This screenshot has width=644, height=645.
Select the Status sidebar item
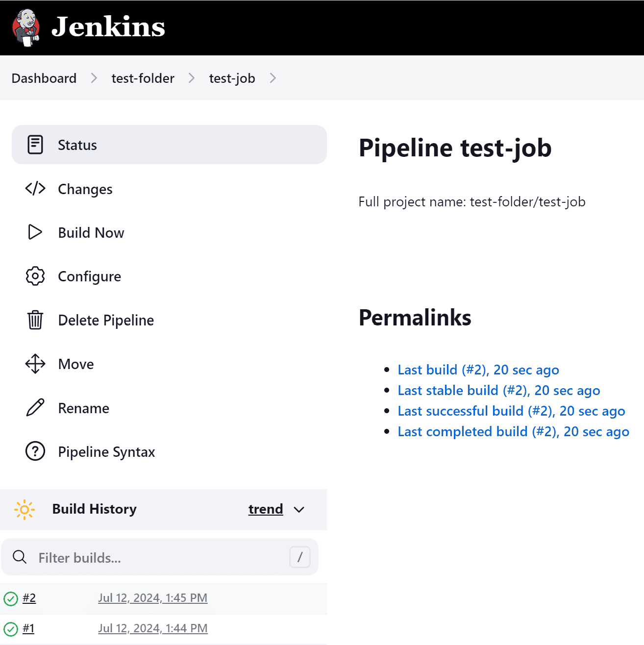coord(169,145)
